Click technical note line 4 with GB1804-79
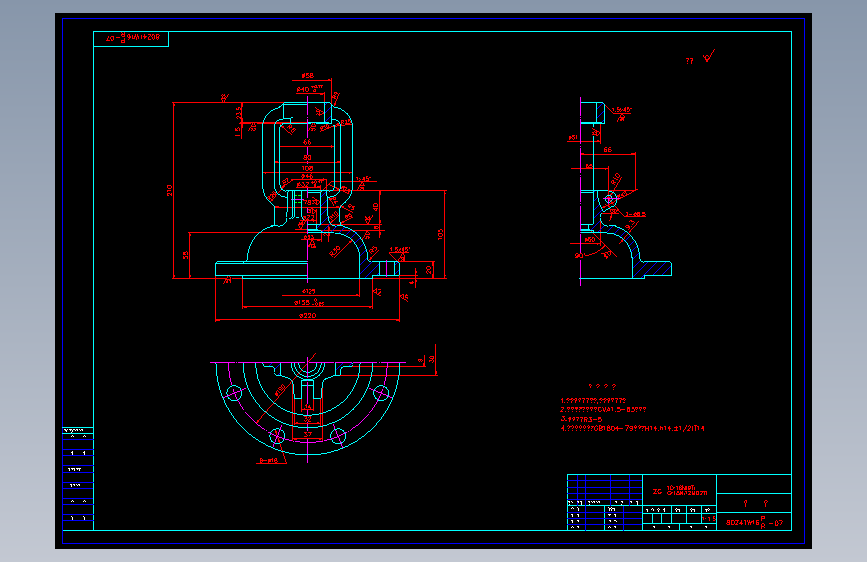 point(632,428)
